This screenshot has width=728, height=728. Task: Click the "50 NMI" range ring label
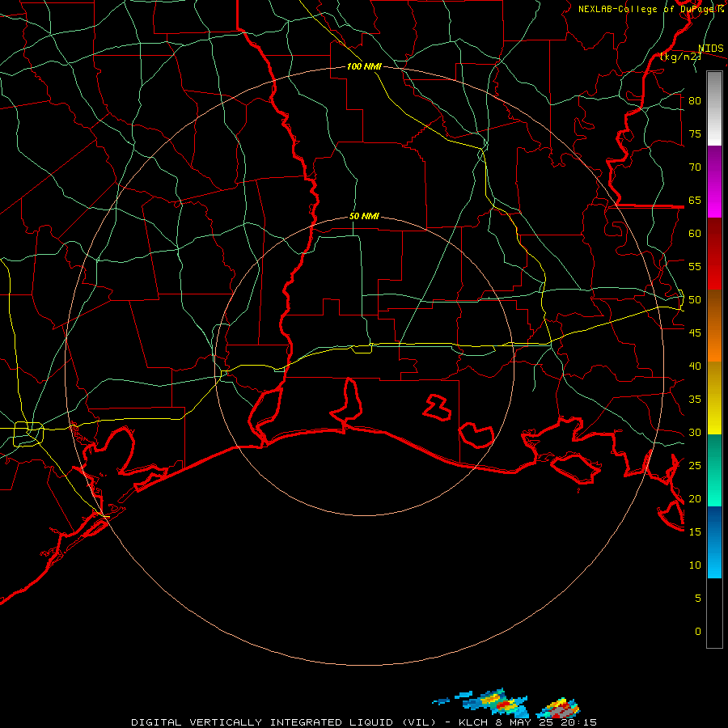[364, 216]
